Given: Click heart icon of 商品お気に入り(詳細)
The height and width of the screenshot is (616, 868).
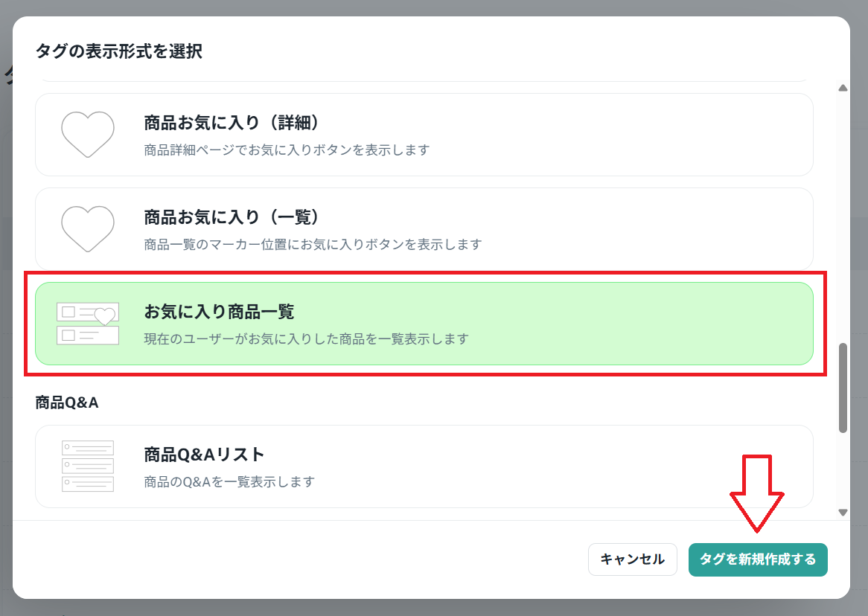Looking at the screenshot, I should (87, 135).
